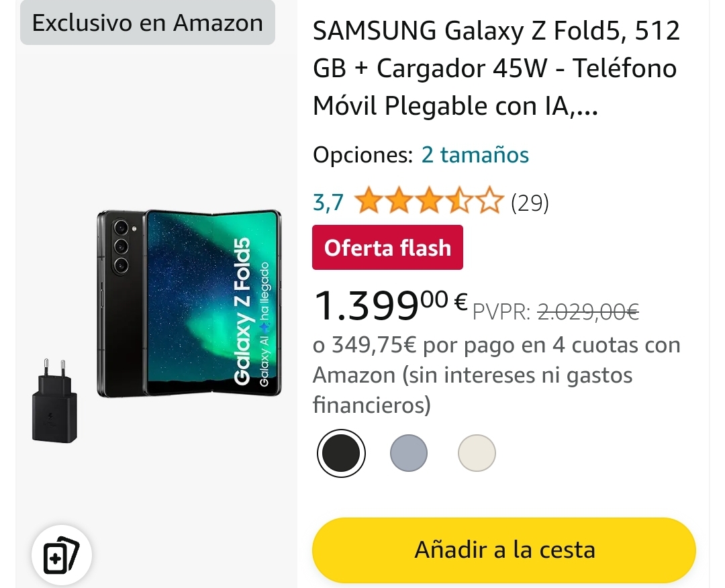Open the (29) reviews count
The width and height of the screenshot is (725, 588).
[530, 203]
